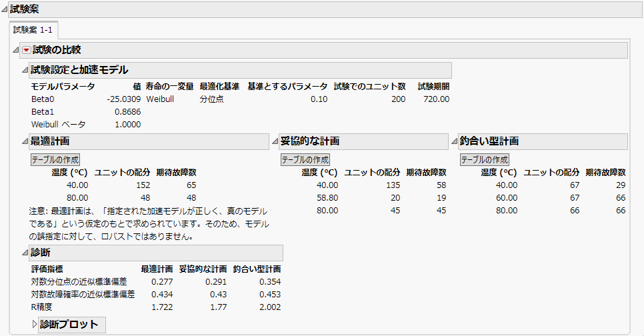Collapse the 試験の比較 section disclosure triangle
The width and height of the screenshot is (644, 336).
coord(16,50)
